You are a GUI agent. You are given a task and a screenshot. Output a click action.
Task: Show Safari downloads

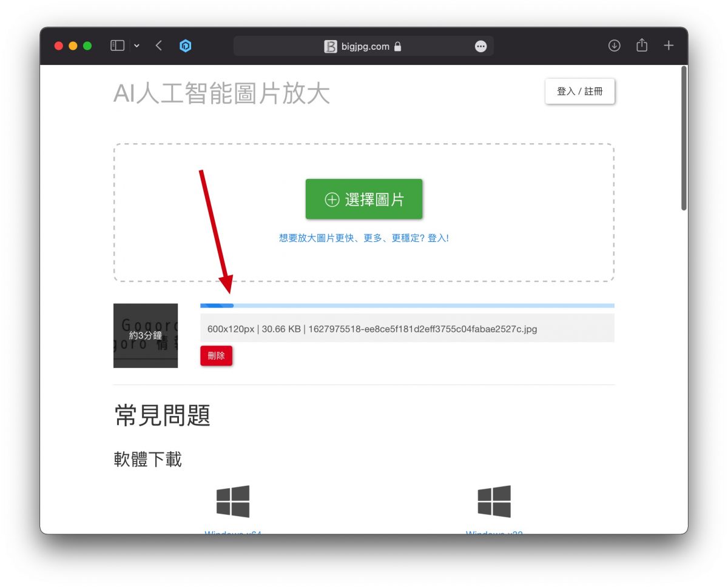[615, 45]
